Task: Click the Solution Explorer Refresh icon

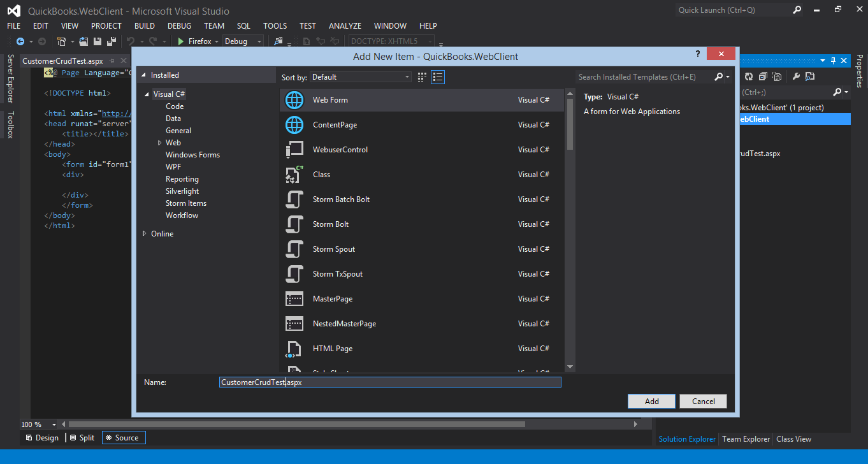Action: point(749,76)
